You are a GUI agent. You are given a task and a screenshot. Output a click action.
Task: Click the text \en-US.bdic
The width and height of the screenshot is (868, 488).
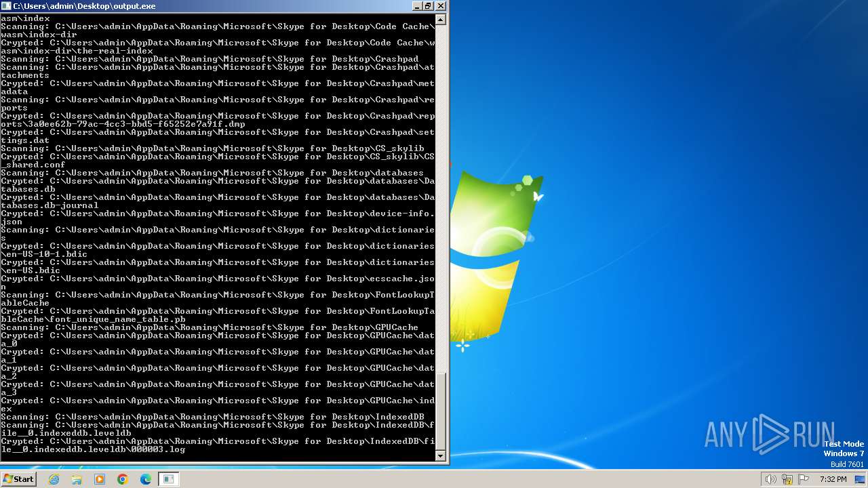point(31,270)
